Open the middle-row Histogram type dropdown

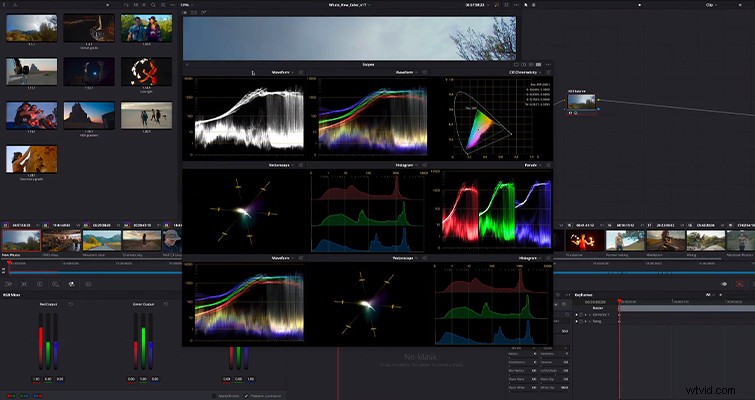(x=407, y=165)
